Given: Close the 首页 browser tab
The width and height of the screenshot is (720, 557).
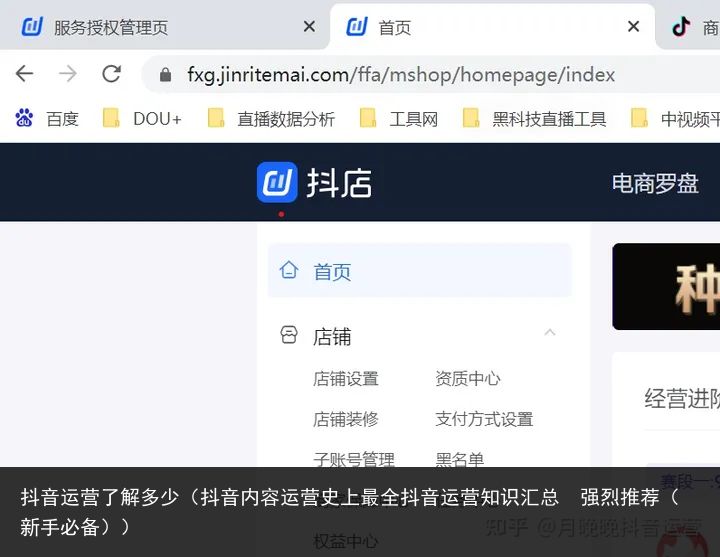Looking at the screenshot, I should pos(634,27).
